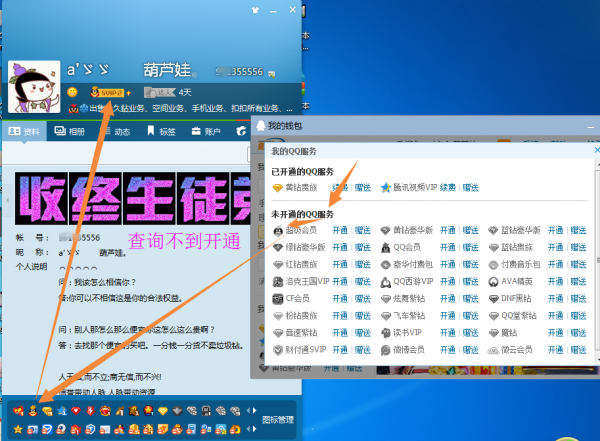Click the 洛克王国VIP icon
Viewport: 600px width, 441px height.
[277, 282]
